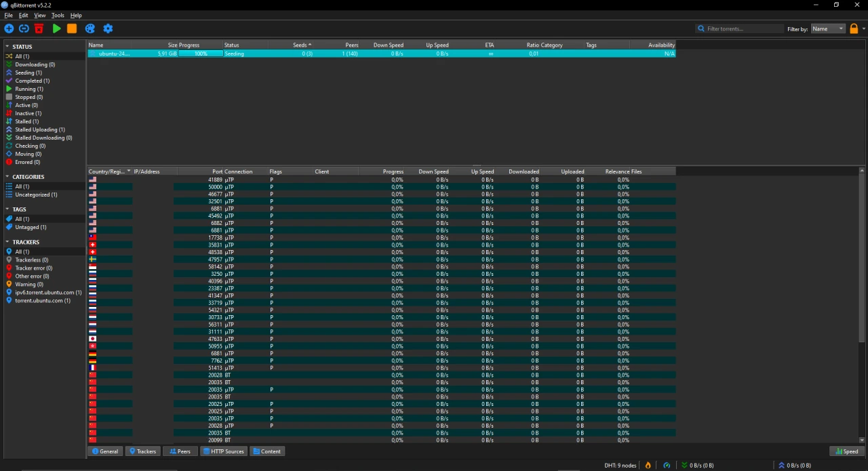Open the palette theme icon in toolbar
This screenshot has width=868, height=471.
[90, 28]
